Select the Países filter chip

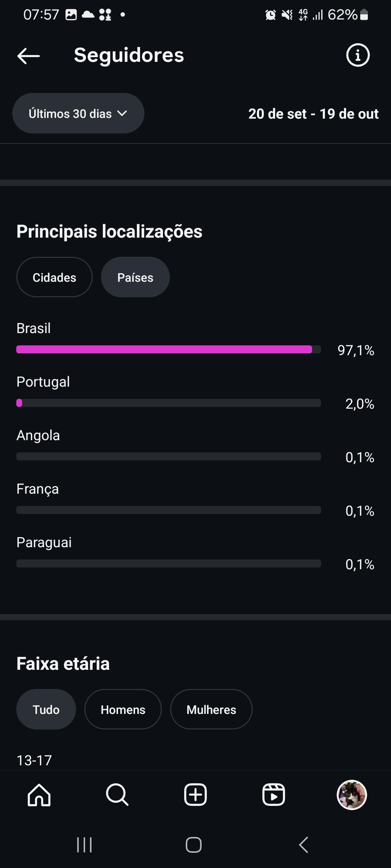point(135,277)
